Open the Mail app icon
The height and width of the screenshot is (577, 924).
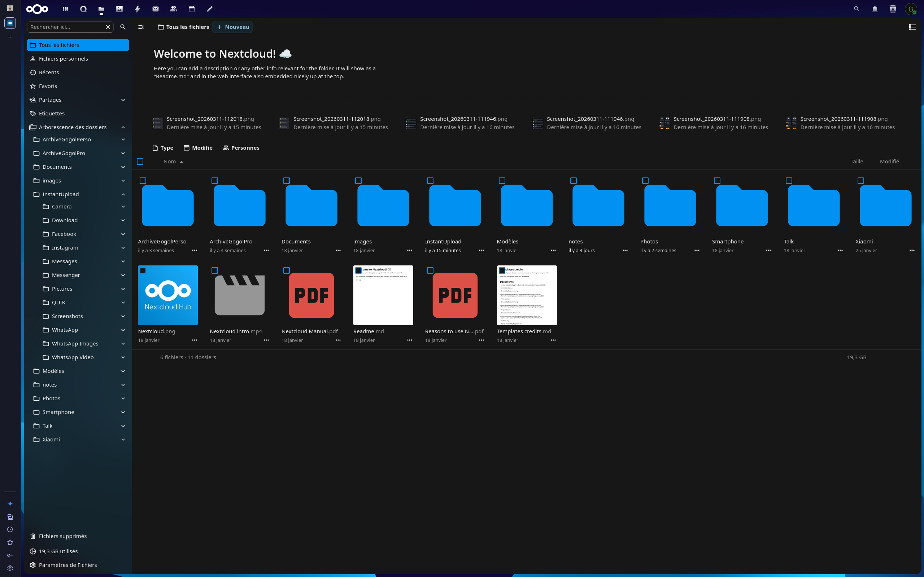(x=156, y=9)
